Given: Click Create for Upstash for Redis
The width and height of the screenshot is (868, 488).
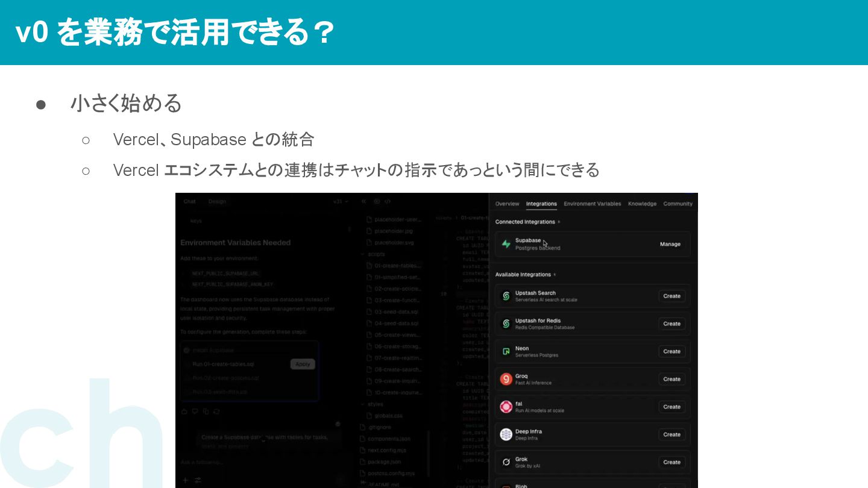Looking at the screenshot, I should tap(671, 324).
